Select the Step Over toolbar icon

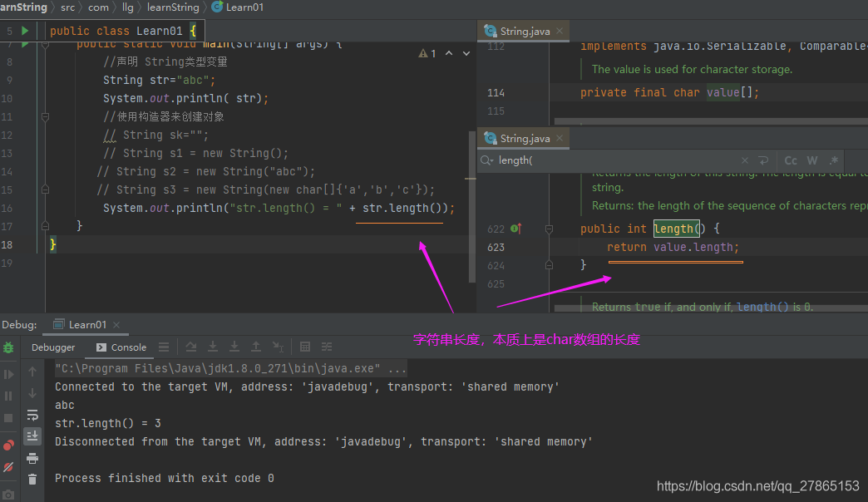192,347
